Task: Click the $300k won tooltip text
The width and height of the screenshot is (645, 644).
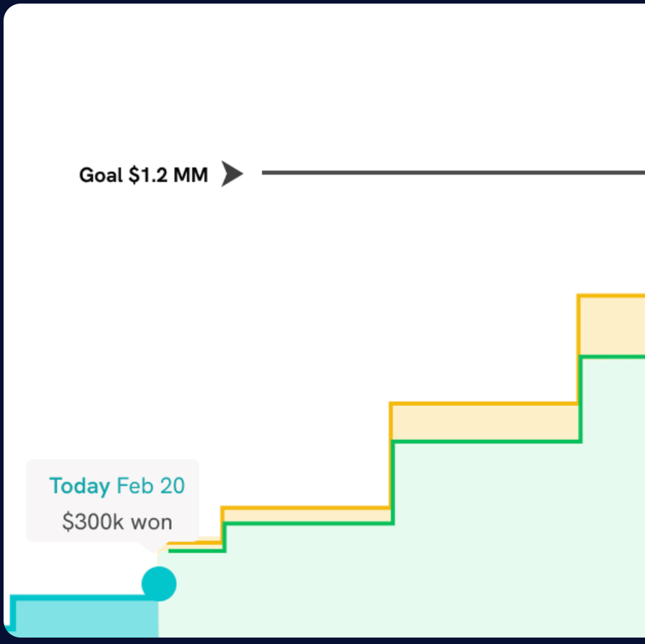Action: pyautogui.click(x=117, y=522)
